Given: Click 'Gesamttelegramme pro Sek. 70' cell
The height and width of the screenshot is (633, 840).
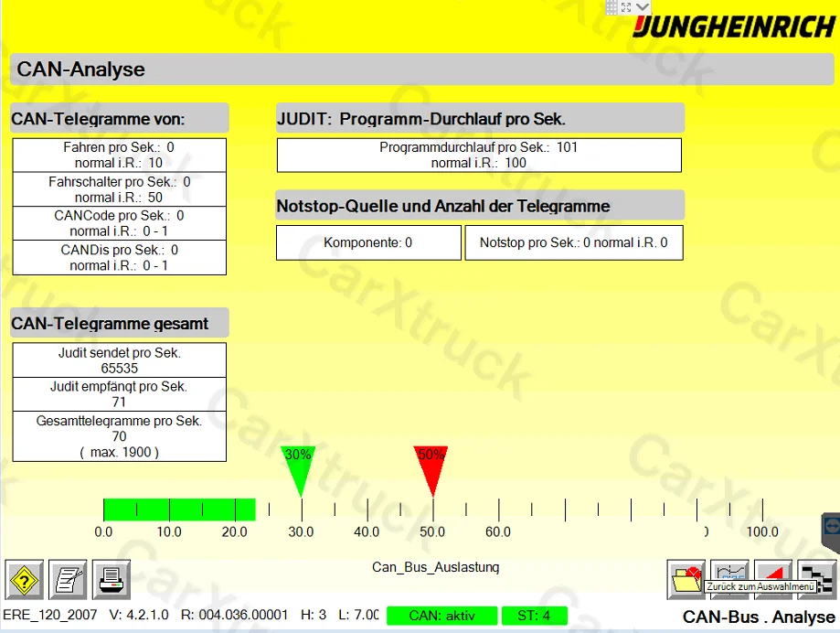Looking at the screenshot, I should click(120, 436).
